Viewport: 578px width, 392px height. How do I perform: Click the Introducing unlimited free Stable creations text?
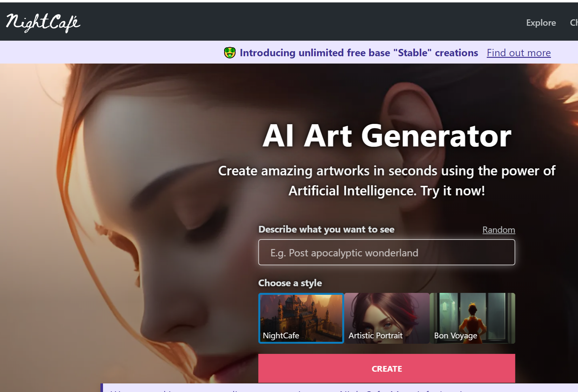click(359, 53)
